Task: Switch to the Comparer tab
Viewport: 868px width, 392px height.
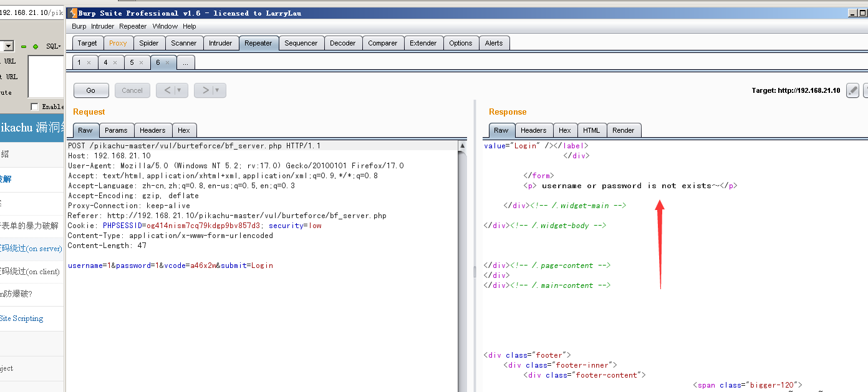Action: click(x=383, y=43)
